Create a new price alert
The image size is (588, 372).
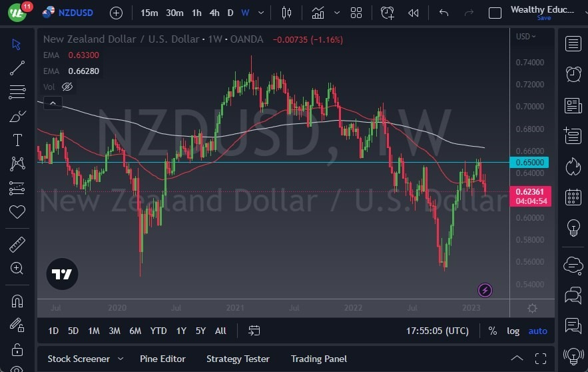point(388,13)
